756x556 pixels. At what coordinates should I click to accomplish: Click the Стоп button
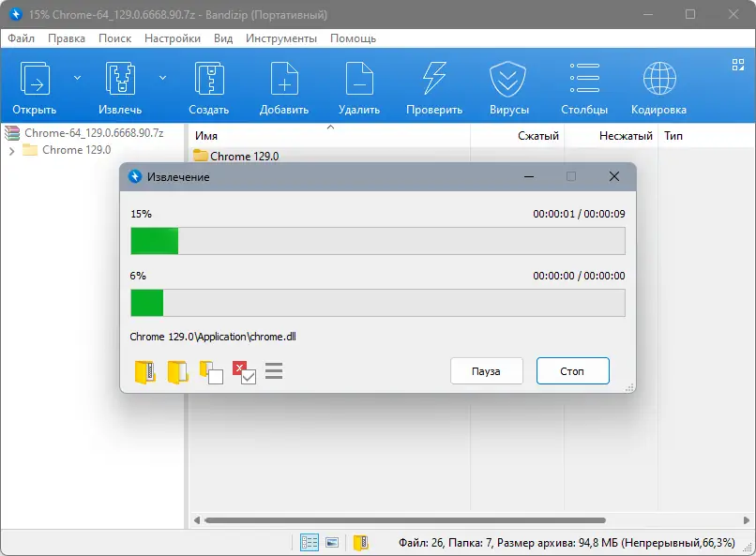(573, 371)
